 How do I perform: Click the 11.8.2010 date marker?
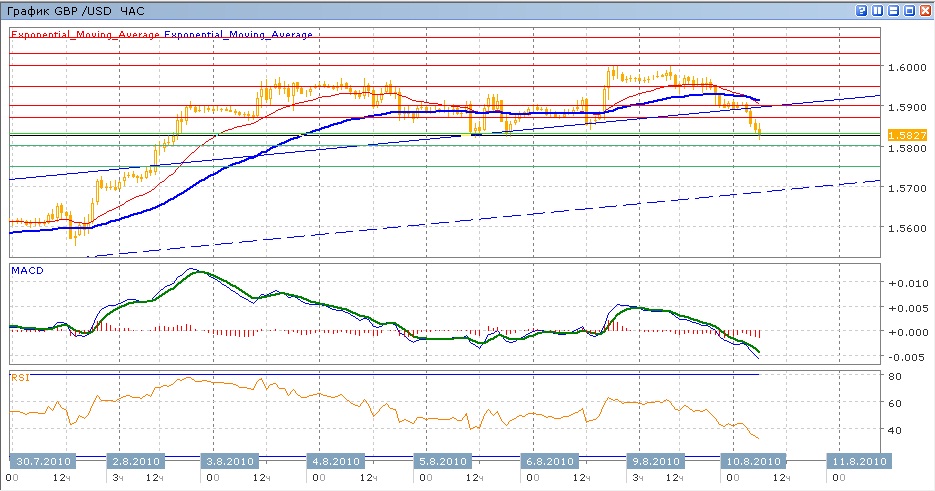point(857,462)
